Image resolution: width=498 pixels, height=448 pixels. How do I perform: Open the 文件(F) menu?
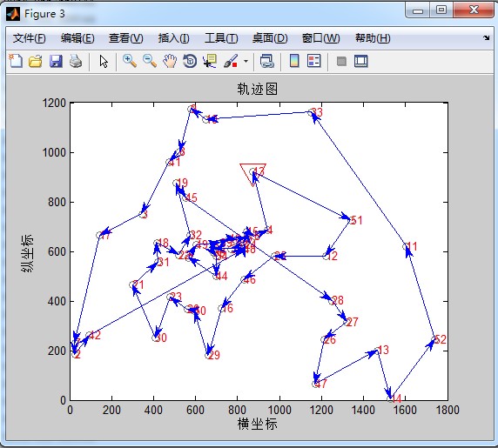(x=30, y=38)
